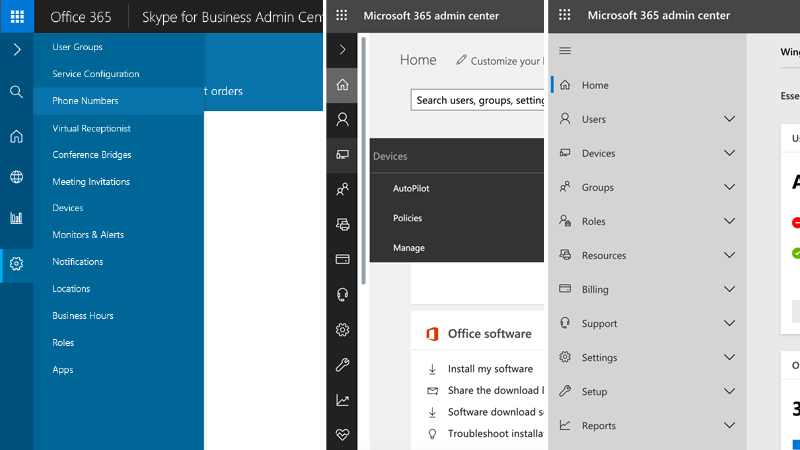
Task: Click the globe icon in Skype admin sidebar
Action: 16,177
